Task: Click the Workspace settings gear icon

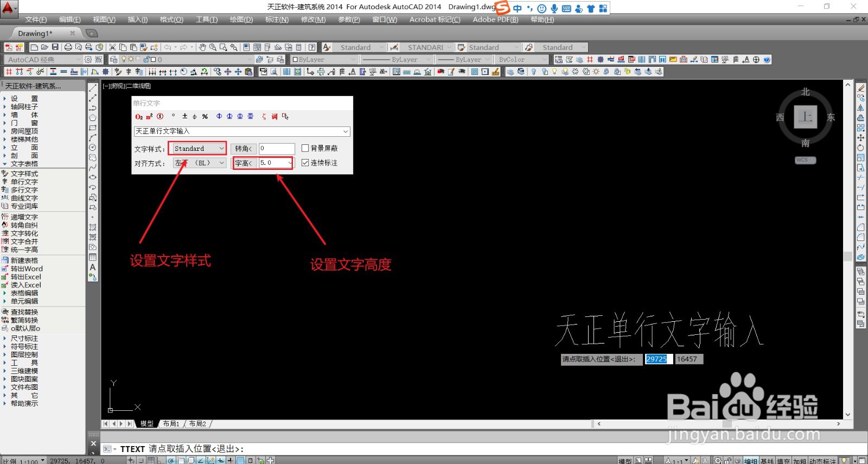Action: click(x=88, y=60)
